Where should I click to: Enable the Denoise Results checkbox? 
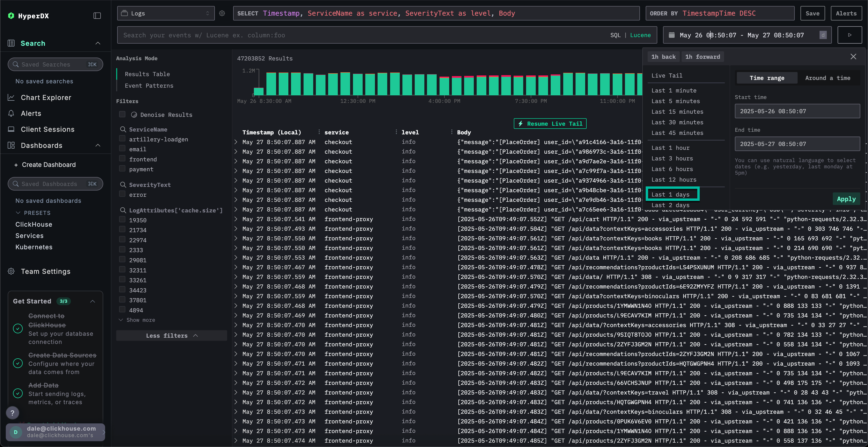(x=122, y=114)
